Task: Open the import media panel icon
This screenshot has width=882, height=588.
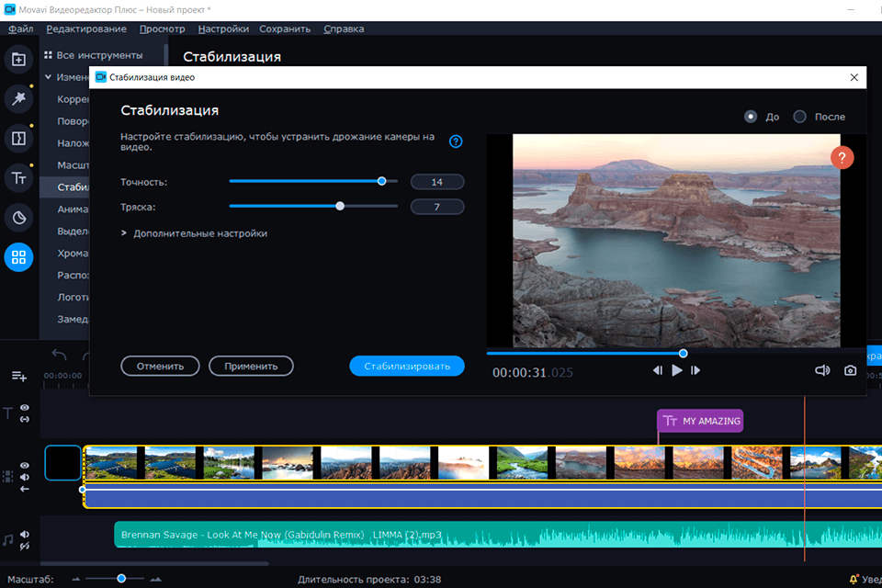Action: [18, 60]
